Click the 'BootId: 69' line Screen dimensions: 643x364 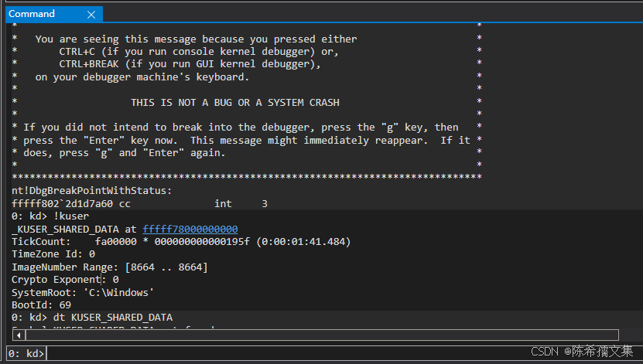coord(41,305)
